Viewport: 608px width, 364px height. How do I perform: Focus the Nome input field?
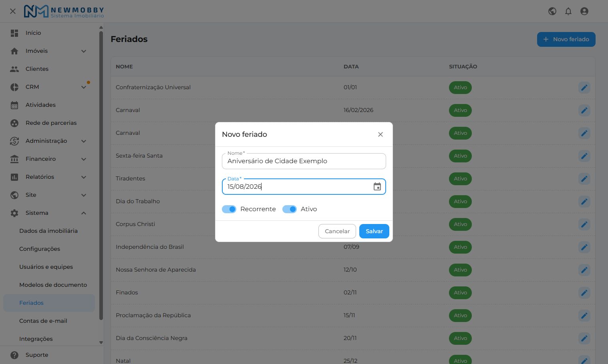click(304, 161)
